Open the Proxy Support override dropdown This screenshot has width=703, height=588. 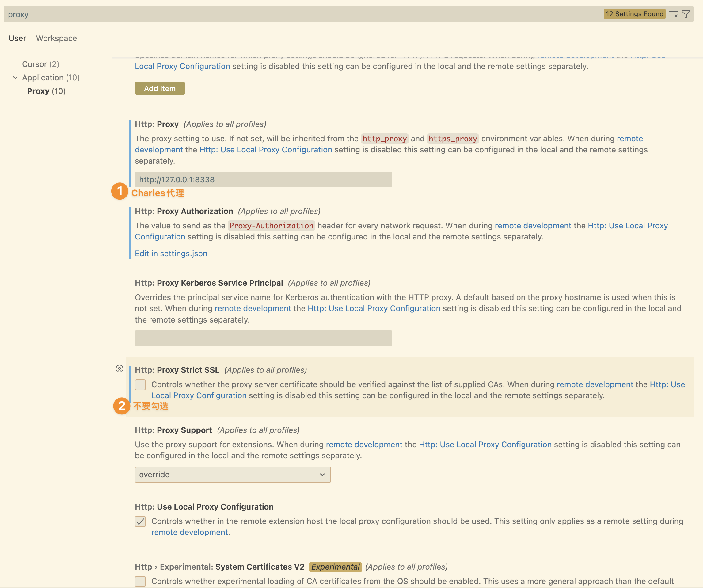click(233, 475)
